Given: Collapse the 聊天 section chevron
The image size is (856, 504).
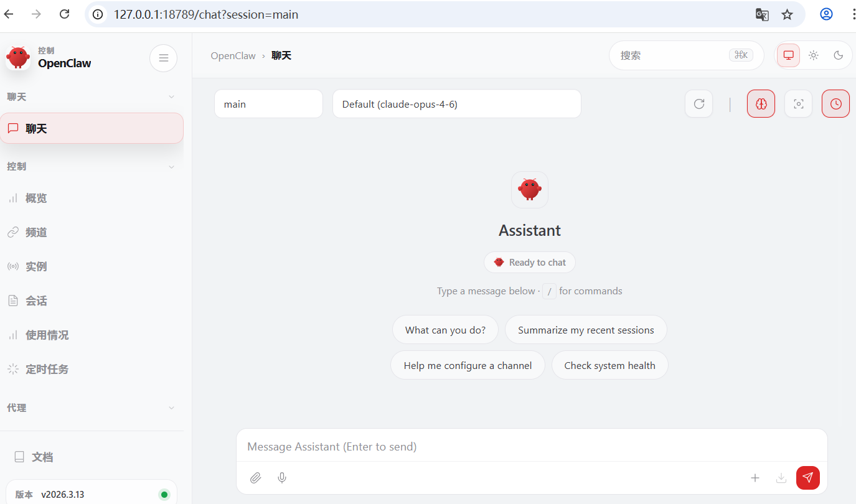Looking at the screenshot, I should [x=172, y=97].
